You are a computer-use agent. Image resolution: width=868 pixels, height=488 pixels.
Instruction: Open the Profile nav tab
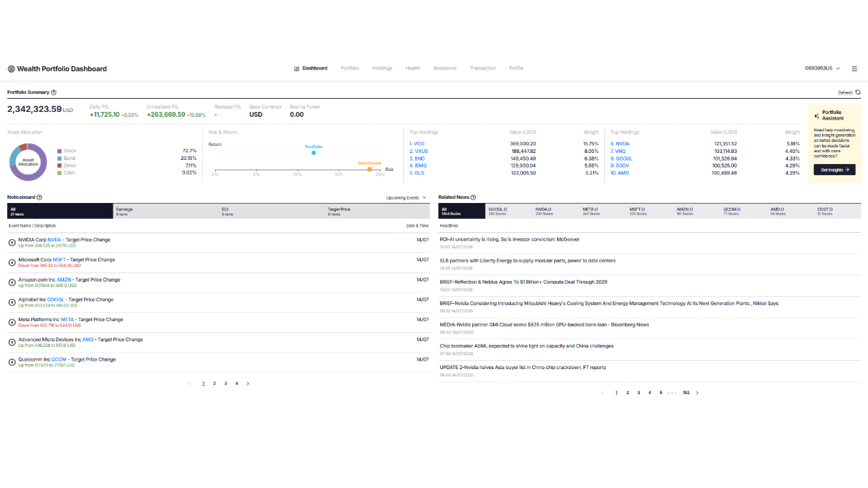(516, 68)
